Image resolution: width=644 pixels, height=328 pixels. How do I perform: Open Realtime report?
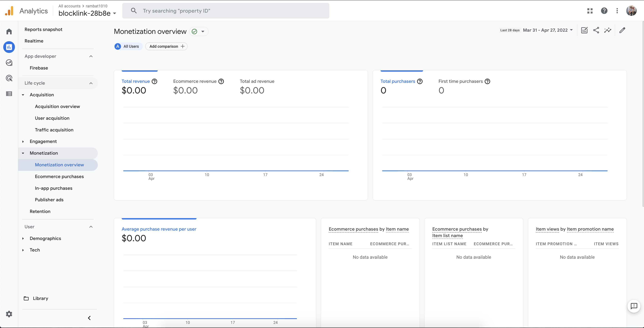(x=34, y=41)
